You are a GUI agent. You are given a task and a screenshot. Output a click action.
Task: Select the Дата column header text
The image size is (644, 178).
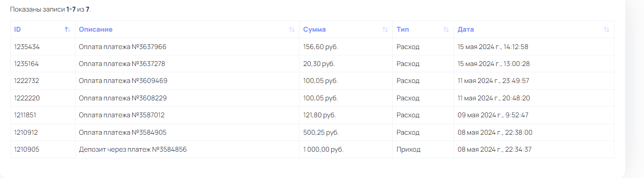(x=466, y=29)
